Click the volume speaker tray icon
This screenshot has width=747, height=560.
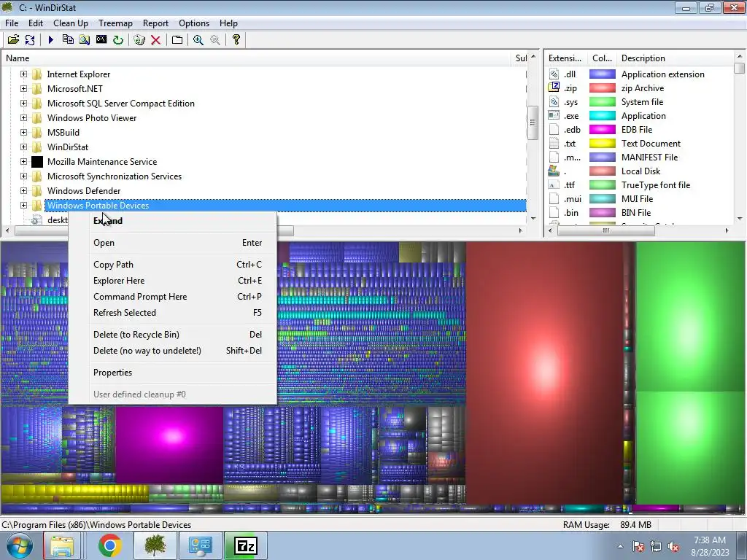673,547
